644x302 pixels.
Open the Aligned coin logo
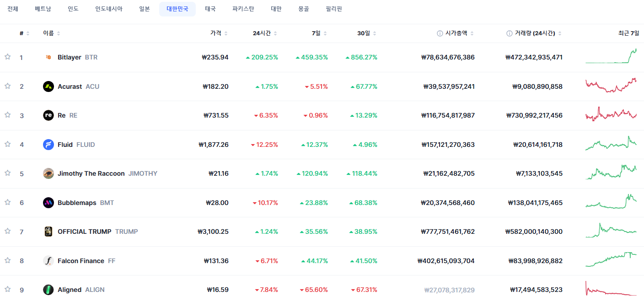(48, 290)
